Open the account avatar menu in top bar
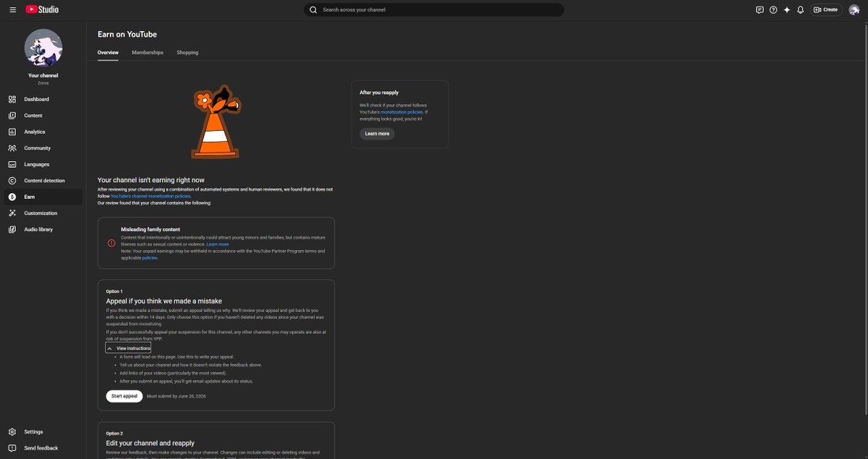 pos(854,9)
